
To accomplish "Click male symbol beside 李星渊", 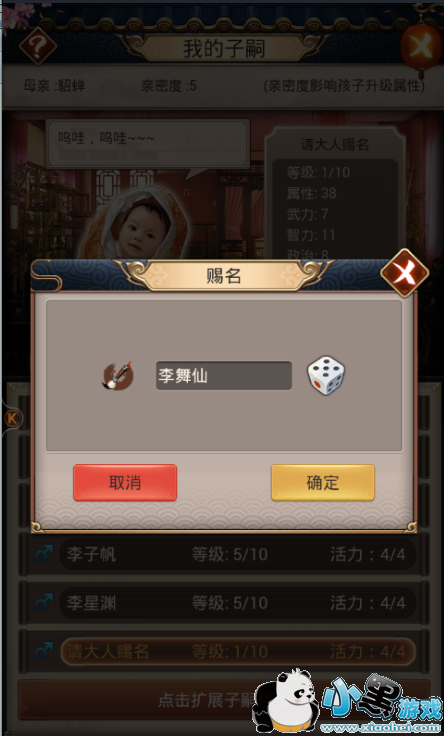I will (44, 603).
